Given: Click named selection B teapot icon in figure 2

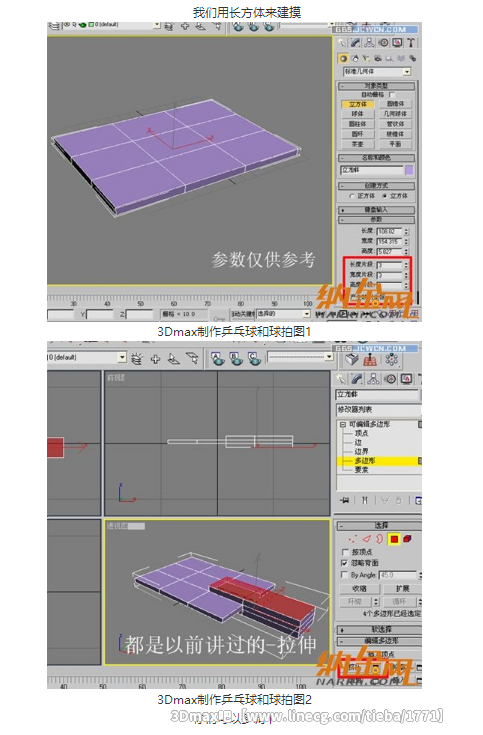Looking at the screenshot, I should (236, 359).
